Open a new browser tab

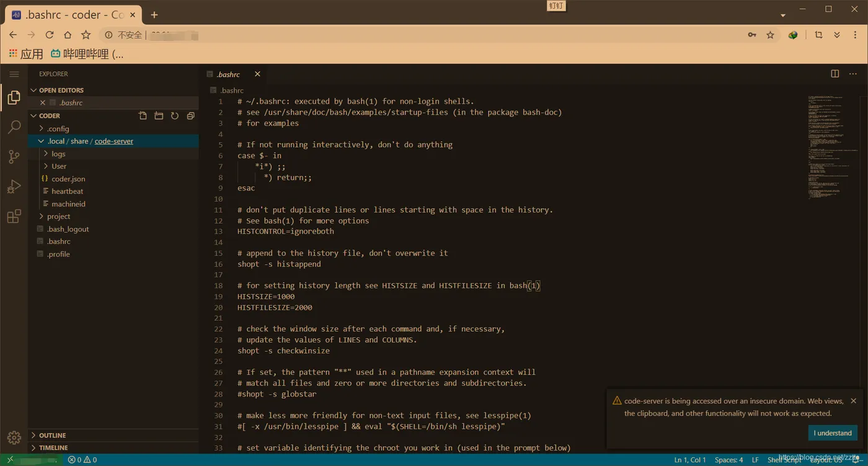[154, 15]
